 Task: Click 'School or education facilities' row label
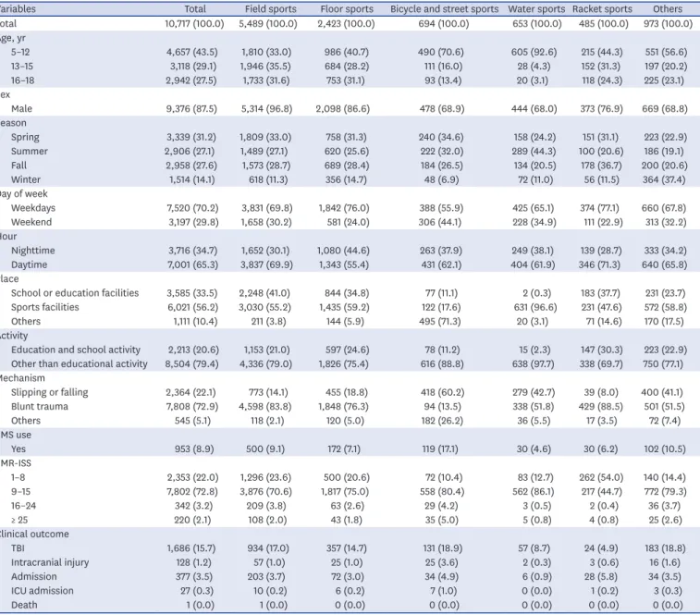click(x=75, y=293)
